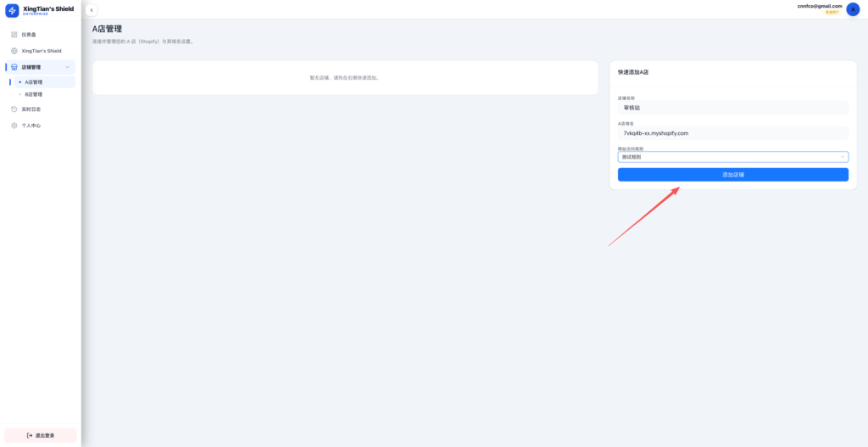Open the 网站访问规则 dropdown
Image resolution: width=868 pixels, height=447 pixels.
pyautogui.click(x=733, y=157)
